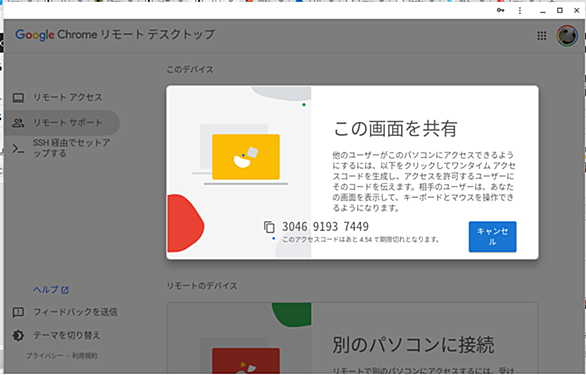
Task: Copy the access code with the copy icon
Action: tap(269, 227)
